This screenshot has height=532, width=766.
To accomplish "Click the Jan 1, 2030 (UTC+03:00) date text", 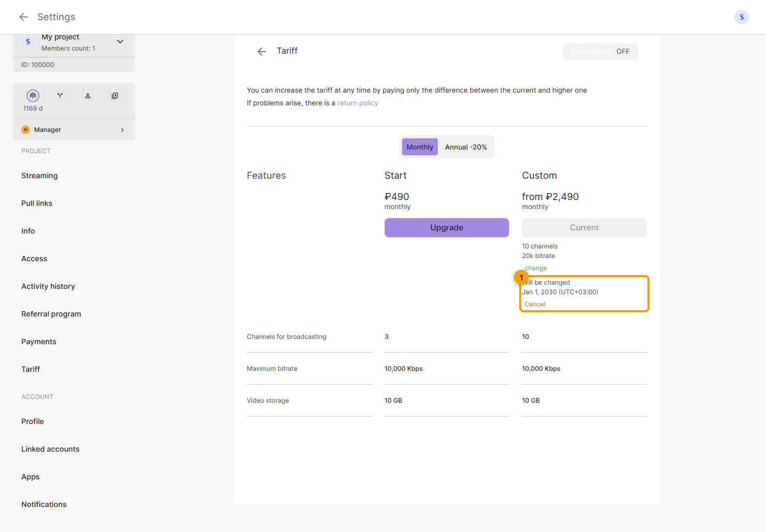I will coord(560,292).
